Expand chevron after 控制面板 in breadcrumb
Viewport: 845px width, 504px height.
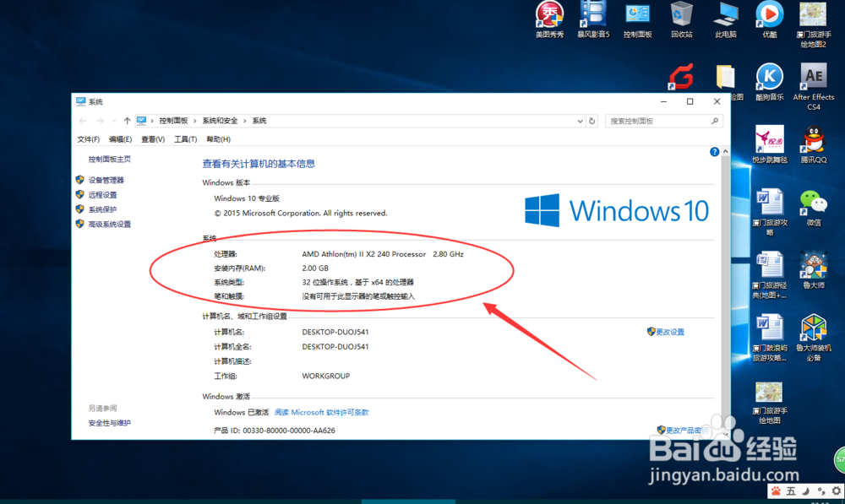(x=195, y=122)
